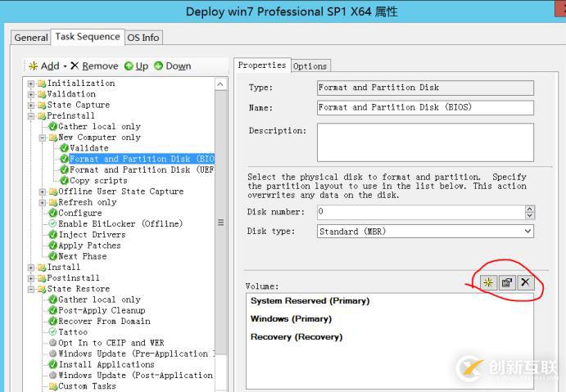566x392 pixels.
Task: Click tree scrollbar up arrow
Action: (x=220, y=84)
